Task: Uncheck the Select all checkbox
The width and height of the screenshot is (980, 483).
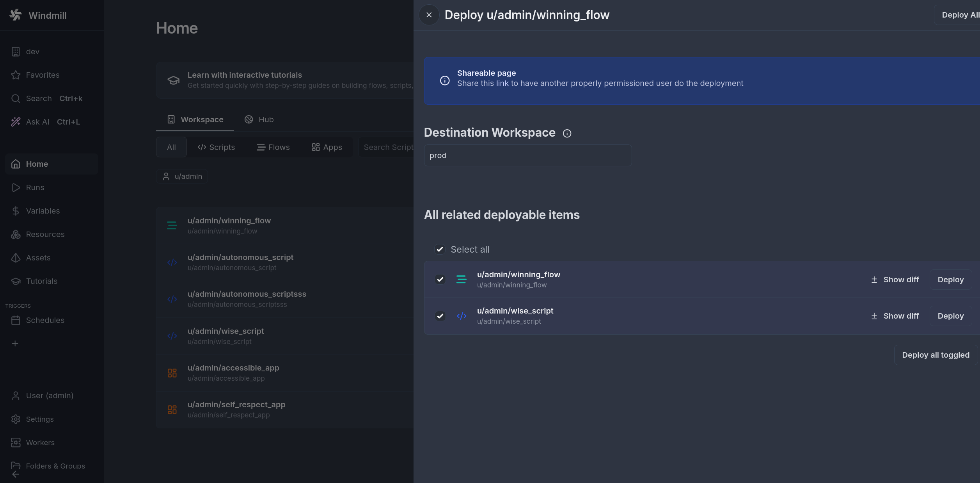Action: click(x=440, y=249)
